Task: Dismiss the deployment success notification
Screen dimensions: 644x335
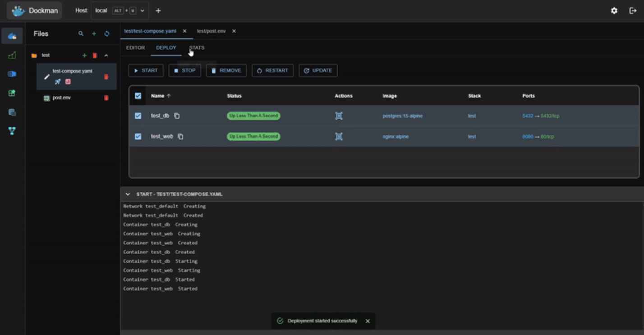Action: click(x=368, y=321)
